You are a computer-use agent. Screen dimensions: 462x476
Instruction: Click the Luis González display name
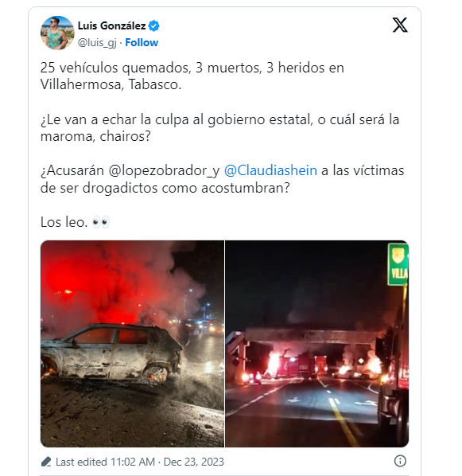pos(111,25)
